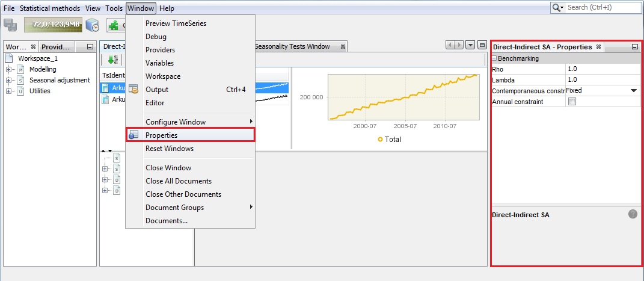Expand the Utilities tree node

click(10, 91)
